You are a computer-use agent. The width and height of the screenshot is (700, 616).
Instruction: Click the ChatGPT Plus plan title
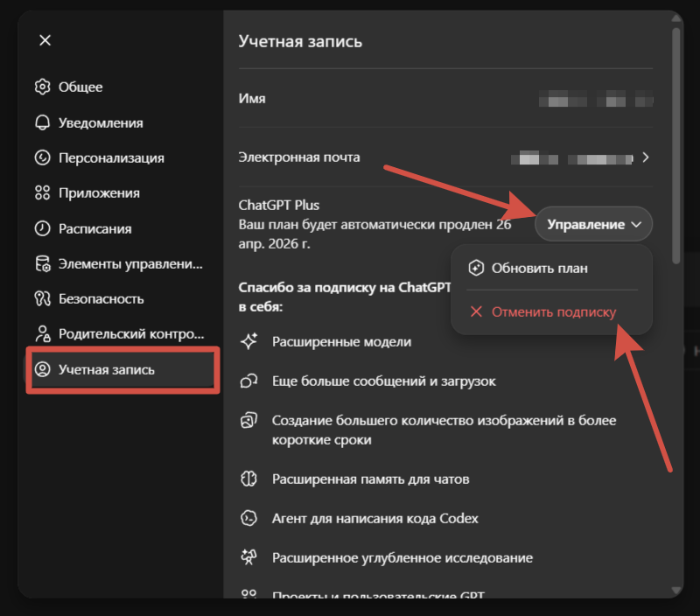[279, 205]
